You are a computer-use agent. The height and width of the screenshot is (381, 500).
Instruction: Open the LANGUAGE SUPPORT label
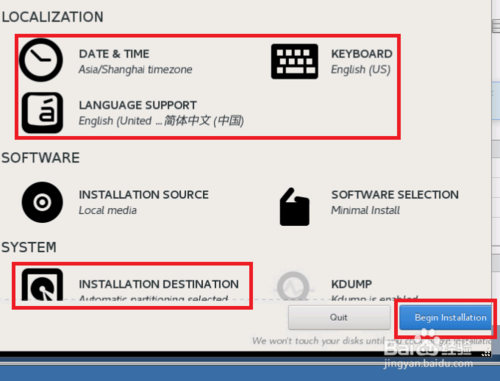[x=138, y=105]
